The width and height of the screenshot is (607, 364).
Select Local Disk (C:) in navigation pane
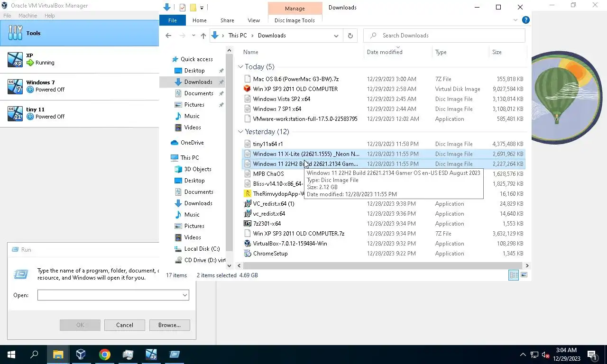202,249
